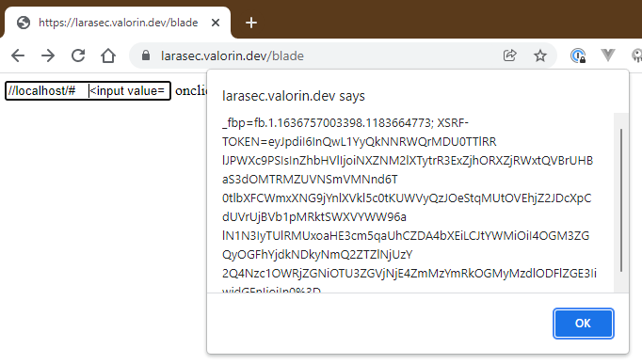Select the larasec.valorin.dev/blade tab
The height and width of the screenshot is (364, 642).
click(x=118, y=23)
